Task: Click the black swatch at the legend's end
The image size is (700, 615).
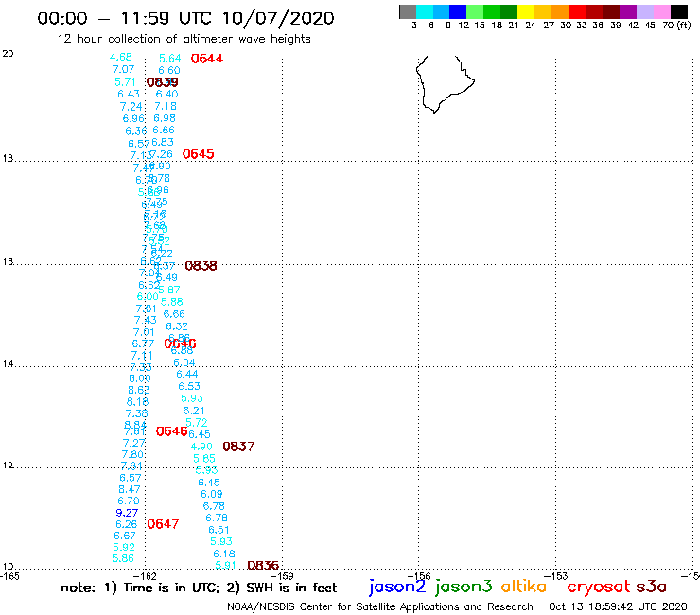Action: click(x=678, y=11)
